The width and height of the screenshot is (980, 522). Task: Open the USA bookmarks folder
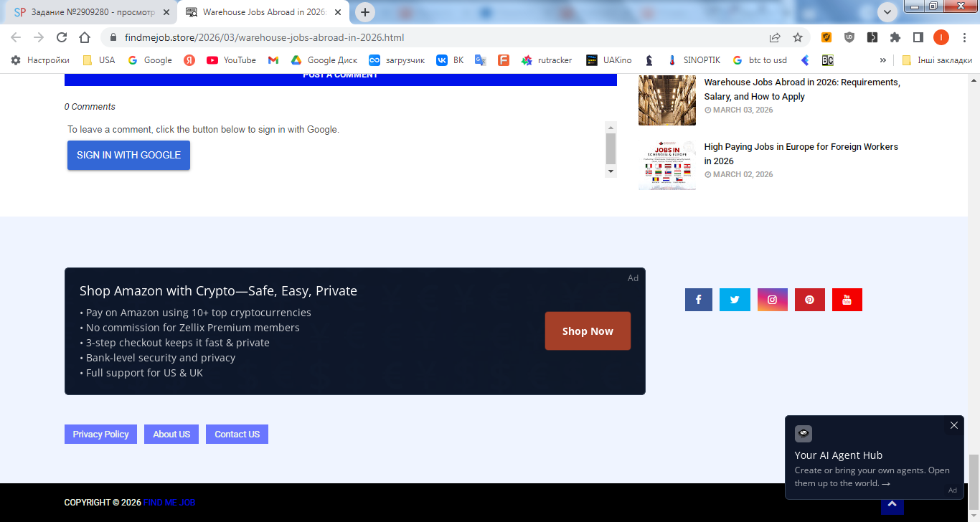pyautogui.click(x=99, y=60)
